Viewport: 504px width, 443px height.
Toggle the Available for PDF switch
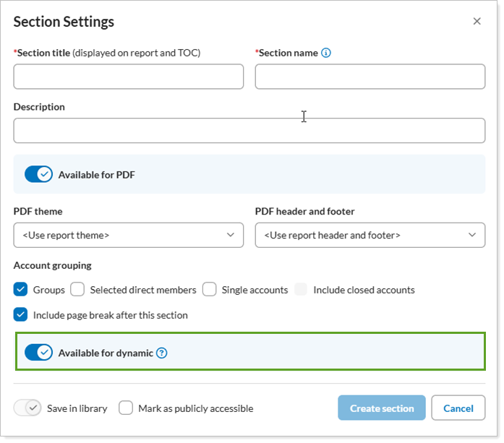tap(38, 174)
